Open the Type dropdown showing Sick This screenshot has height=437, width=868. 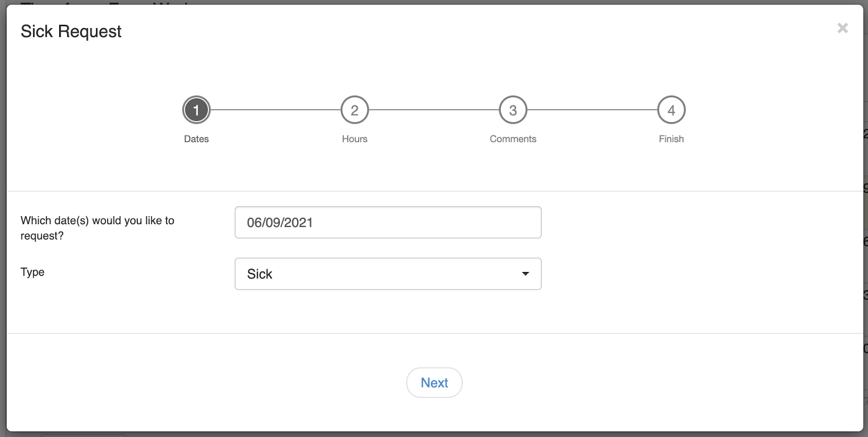tap(380, 274)
